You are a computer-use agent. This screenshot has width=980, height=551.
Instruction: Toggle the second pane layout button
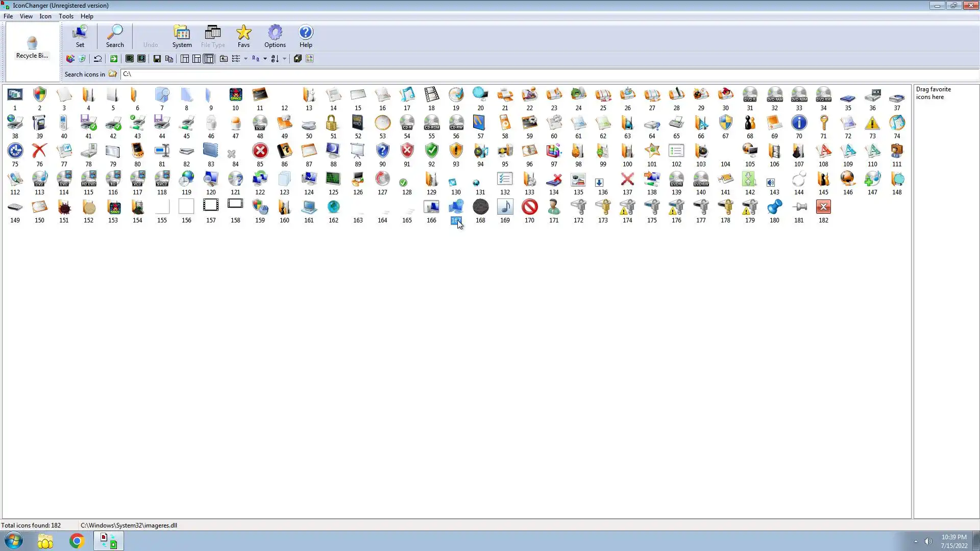coord(197,59)
